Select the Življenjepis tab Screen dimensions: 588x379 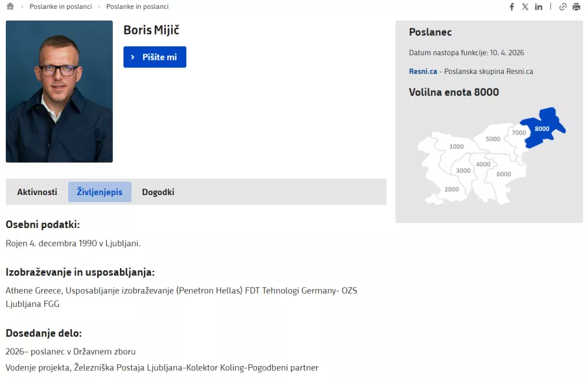(100, 192)
